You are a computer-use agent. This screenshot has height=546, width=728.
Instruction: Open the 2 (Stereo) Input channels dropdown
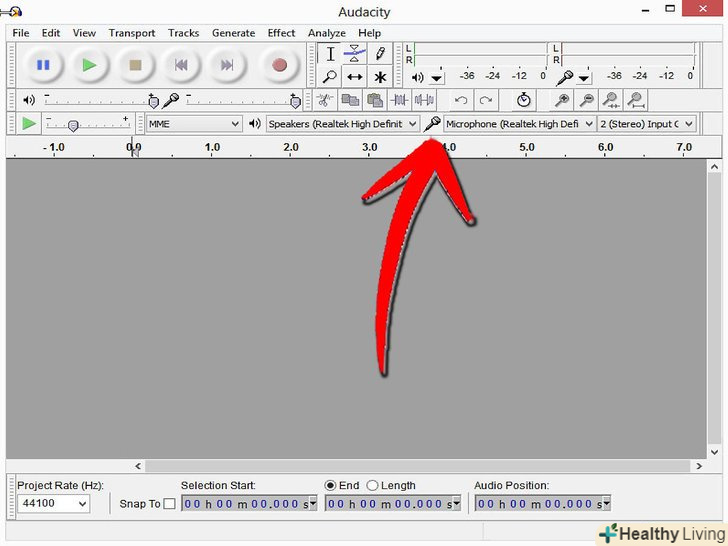click(x=646, y=124)
